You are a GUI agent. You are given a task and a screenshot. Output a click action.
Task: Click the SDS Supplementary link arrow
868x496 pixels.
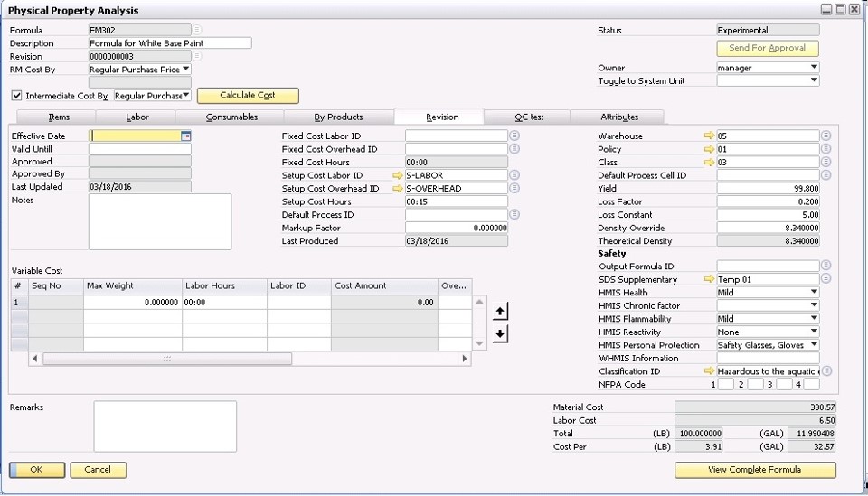pos(709,280)
